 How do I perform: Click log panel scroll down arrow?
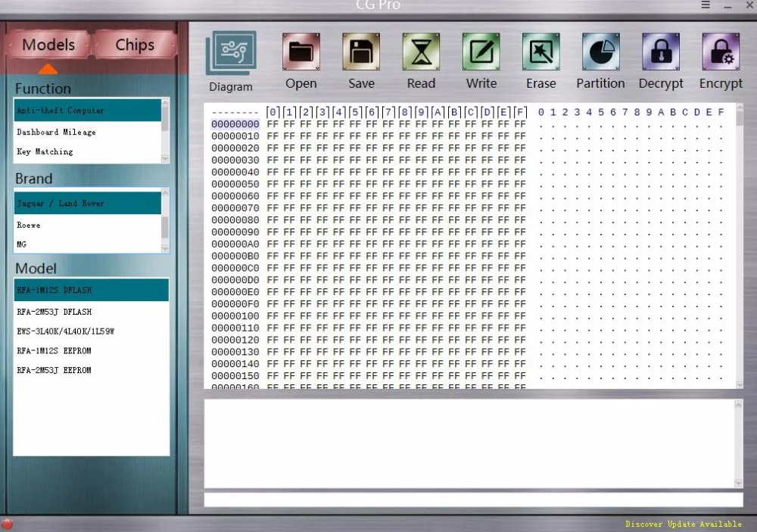pos(738,484)
